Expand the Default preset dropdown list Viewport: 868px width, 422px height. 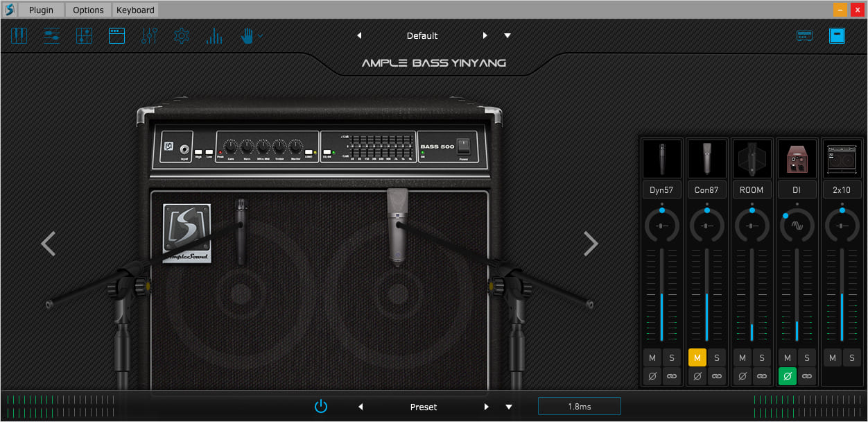507,35
